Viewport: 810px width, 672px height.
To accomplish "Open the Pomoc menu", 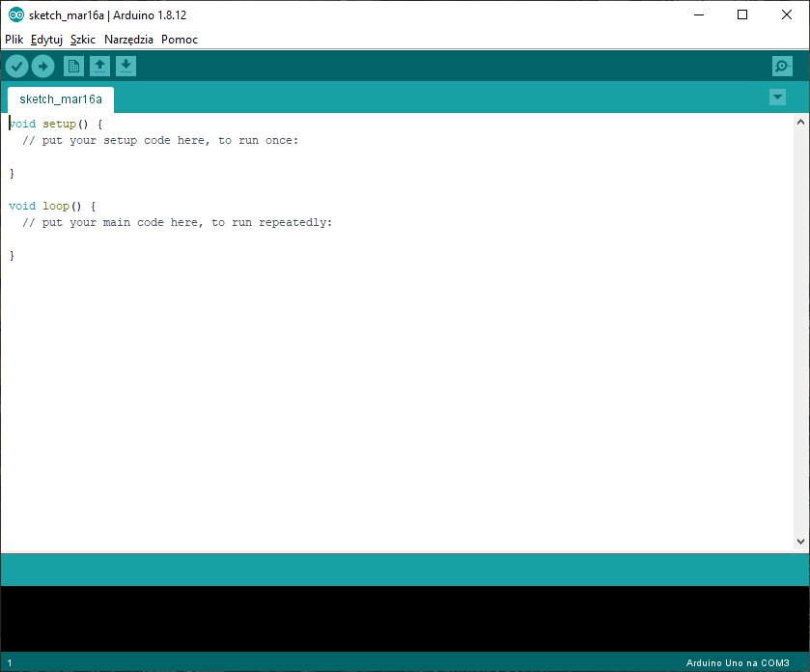I will [180, 40].
